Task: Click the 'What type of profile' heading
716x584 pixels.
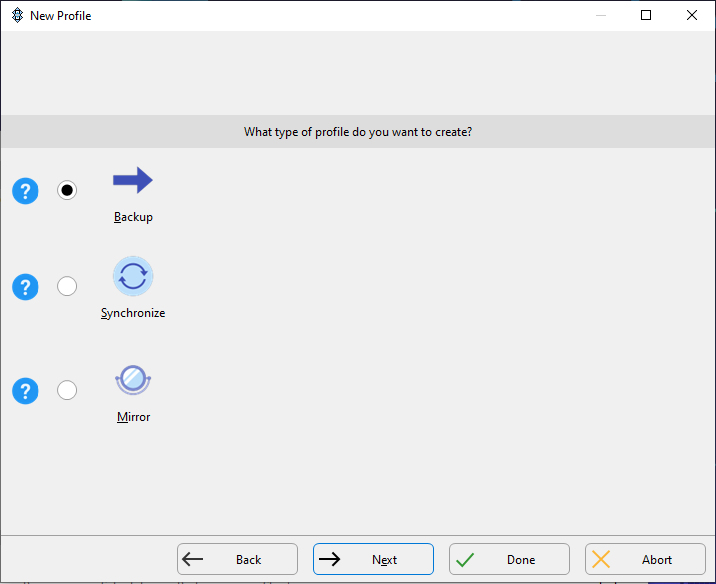Action: (x=358, y=132)
